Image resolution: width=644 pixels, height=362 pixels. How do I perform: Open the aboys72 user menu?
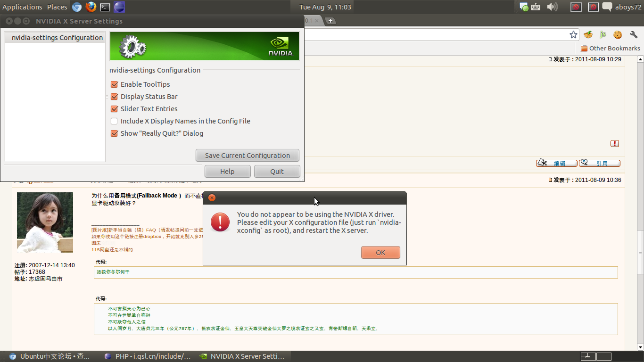[628, 7]
